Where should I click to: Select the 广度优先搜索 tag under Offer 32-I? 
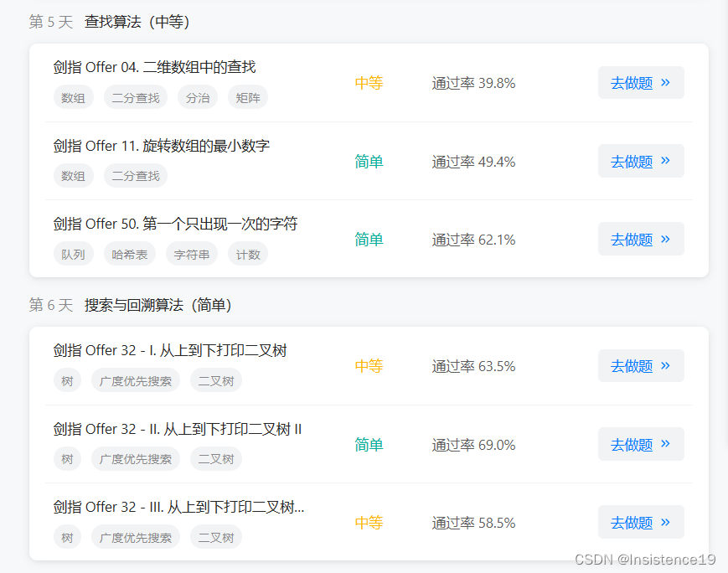[135, 380]
